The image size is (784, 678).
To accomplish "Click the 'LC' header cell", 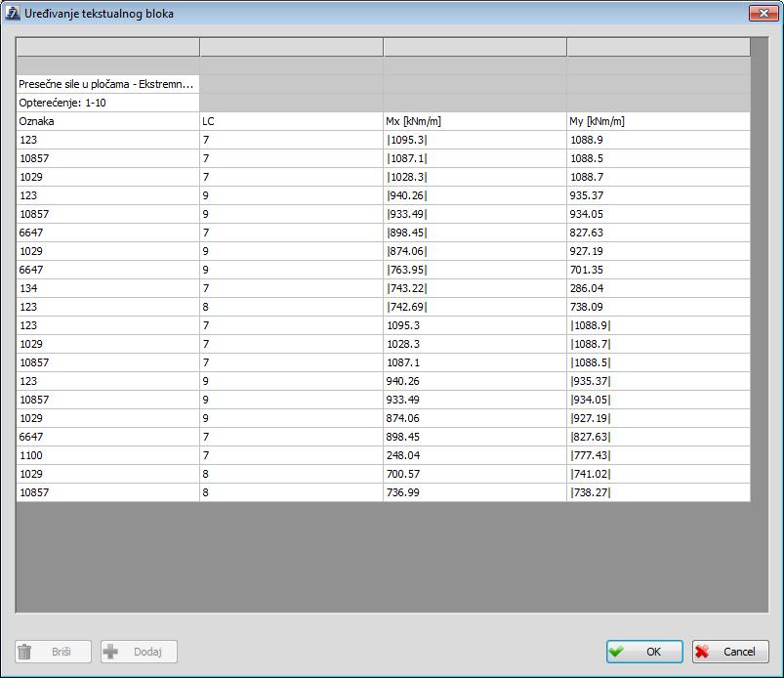I will click(292, 121).
